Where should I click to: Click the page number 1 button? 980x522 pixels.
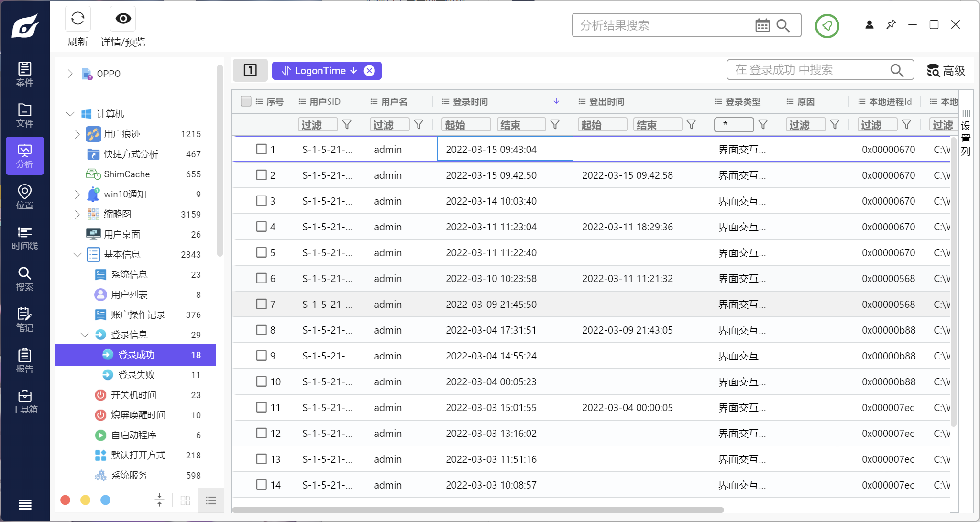(x=250, y=70)
